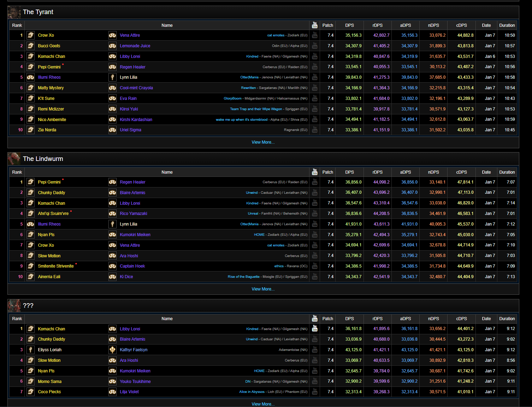
Task: View player Coco Piecks' profile
Action: pos(49,392)
